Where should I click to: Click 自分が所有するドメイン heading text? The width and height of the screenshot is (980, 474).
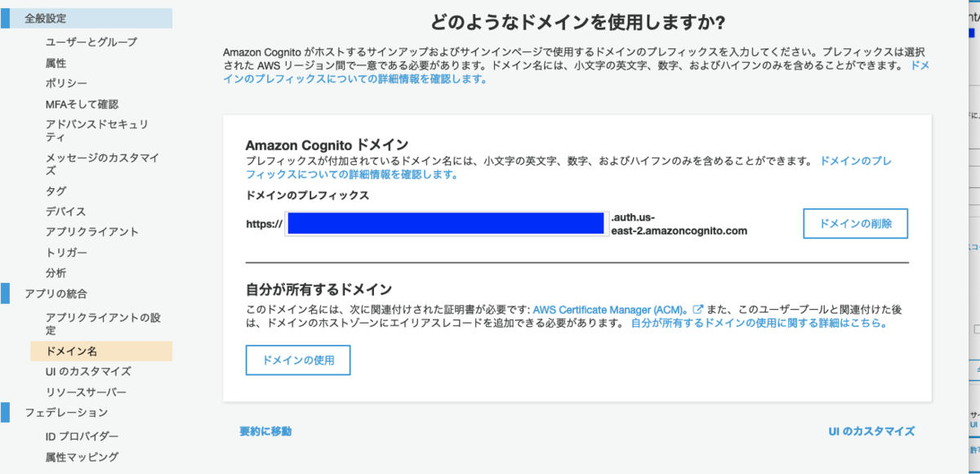point(319,289)
